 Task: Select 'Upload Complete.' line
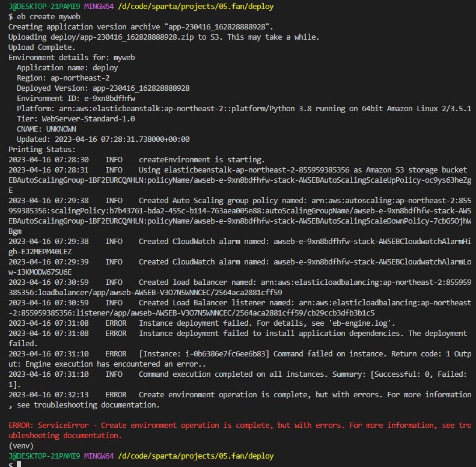click(41, 47)
